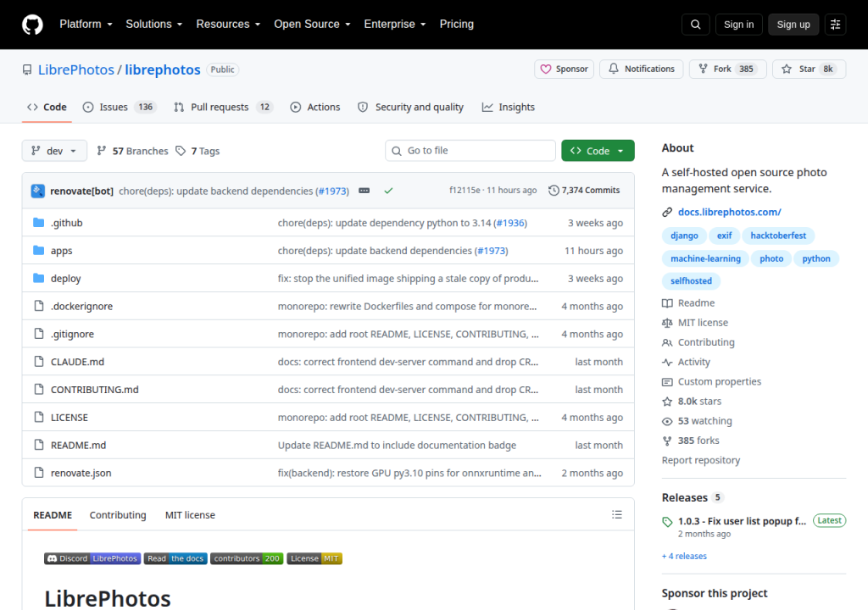Open the green Code dropdown button
Viewport: 868px width, 610px height.
[x=598, y=151]
